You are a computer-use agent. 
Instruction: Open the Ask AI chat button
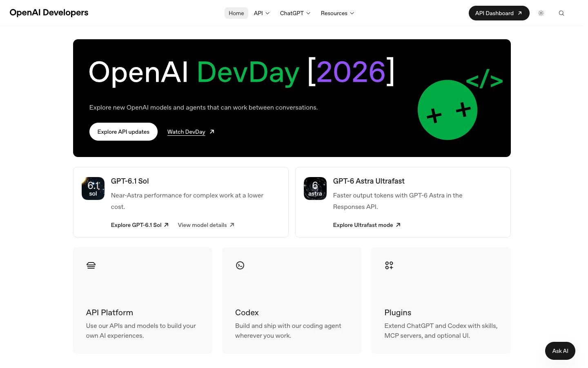pyautogui.click(x=560, y=351)
